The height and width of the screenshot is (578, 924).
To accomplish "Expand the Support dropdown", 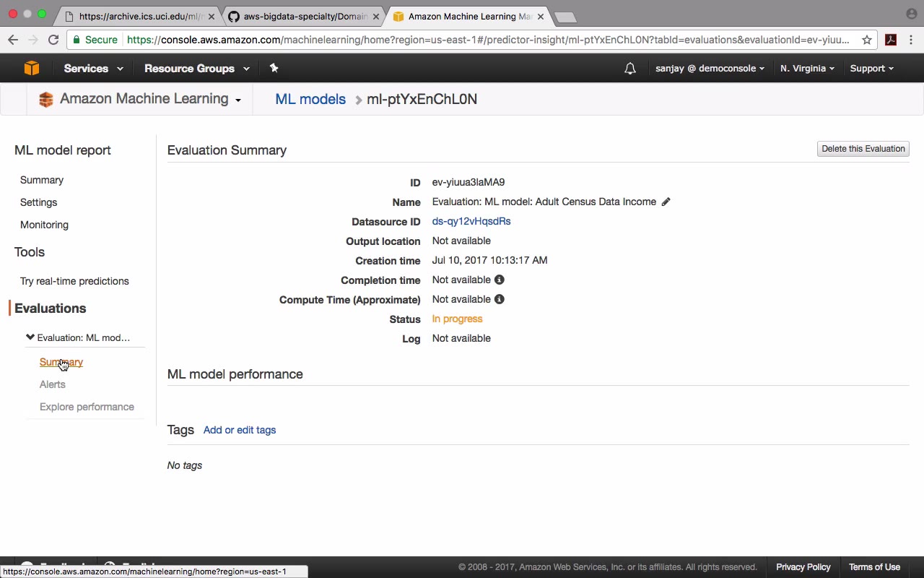I will tap(871, 69).
